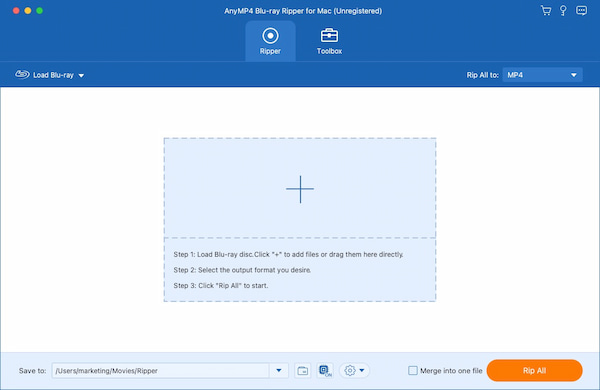Click the large plus sign to add files

point(300,189)
